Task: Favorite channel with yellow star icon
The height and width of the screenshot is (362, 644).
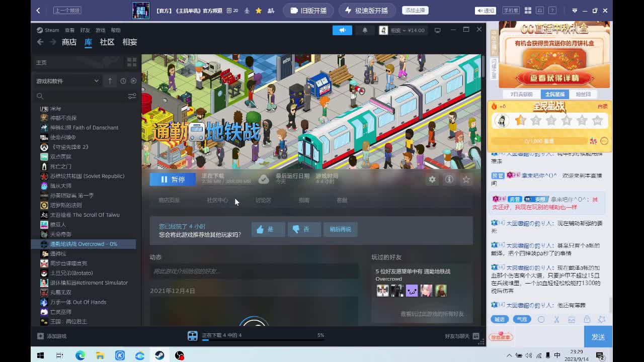Action: (259, 11)
